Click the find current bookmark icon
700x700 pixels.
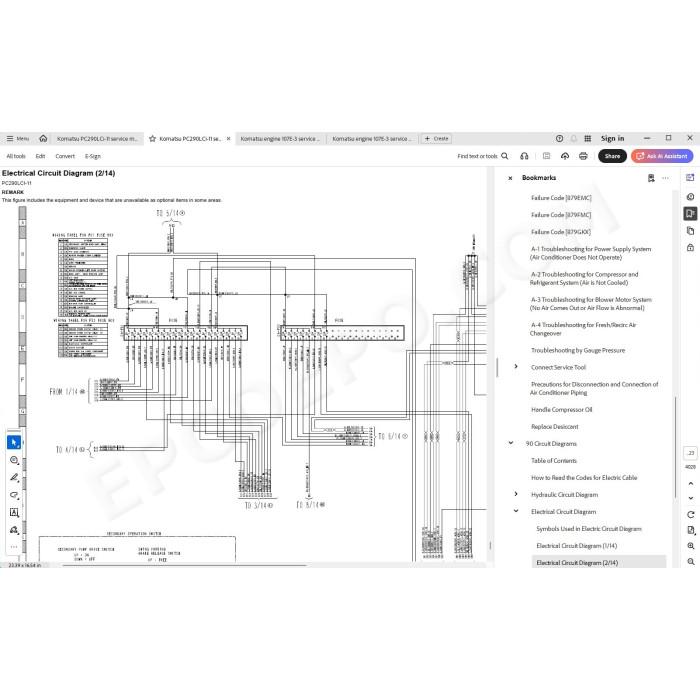tap(651, 178)
